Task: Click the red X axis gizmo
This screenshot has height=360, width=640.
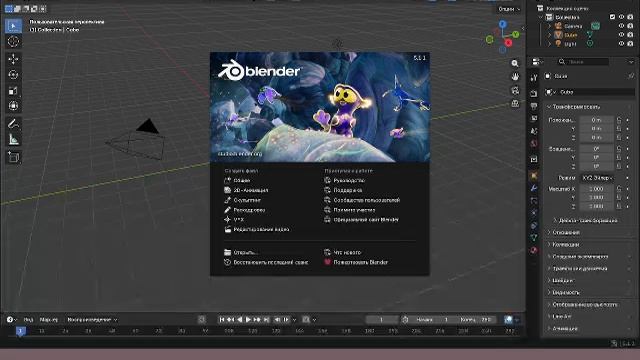Action: point(509,43)
